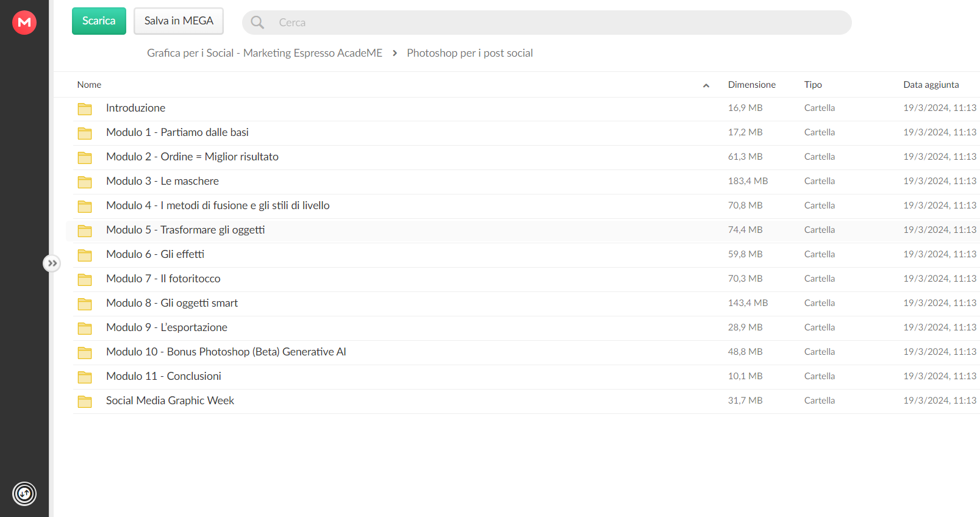Click date in the Social Media Graphic Week row

click(940, 401)
